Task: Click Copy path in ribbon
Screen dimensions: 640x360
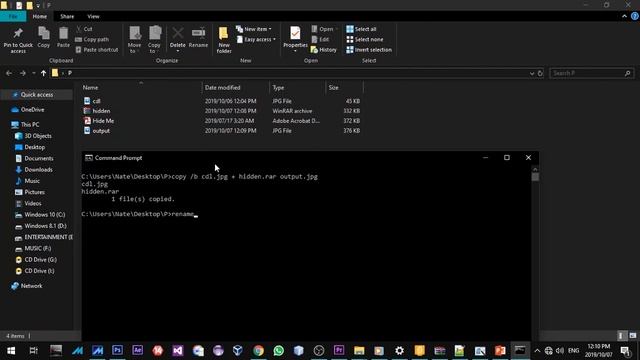Action: pyautogui.click(x=92, y=40)
